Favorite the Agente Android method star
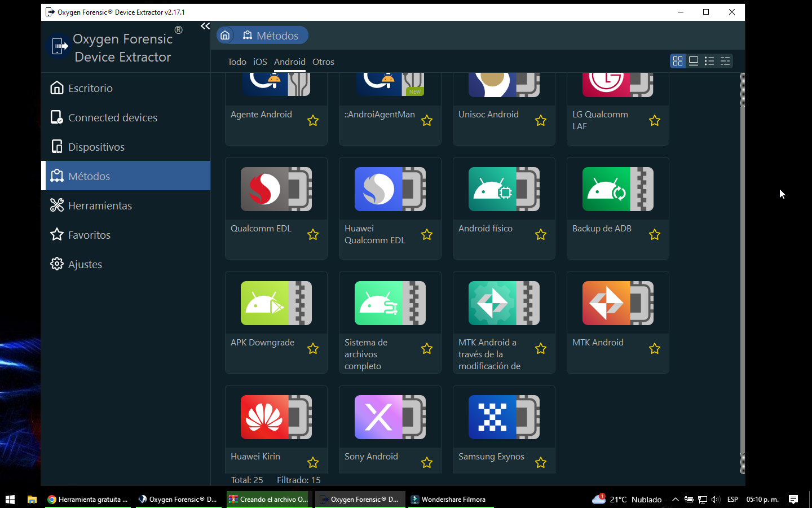This screenshot has height=508, width=812. (313, 121)
